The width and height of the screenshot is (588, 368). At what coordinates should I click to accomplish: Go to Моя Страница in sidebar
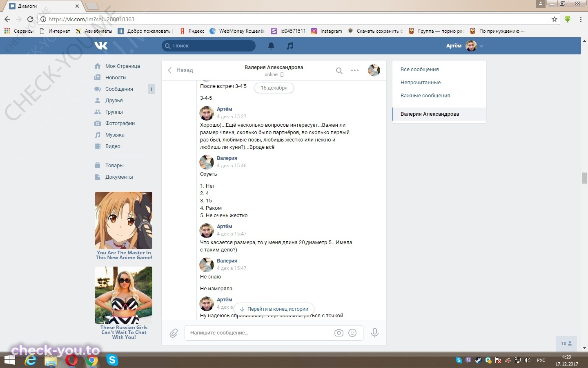pos(122,66)
